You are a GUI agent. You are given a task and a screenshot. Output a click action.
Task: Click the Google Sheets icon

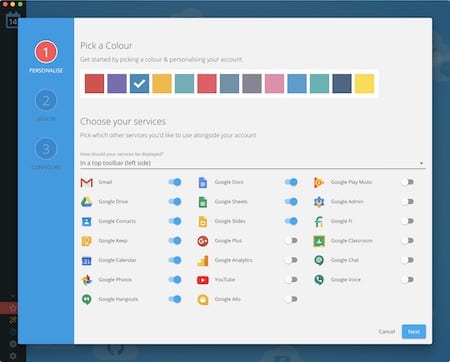203,202
